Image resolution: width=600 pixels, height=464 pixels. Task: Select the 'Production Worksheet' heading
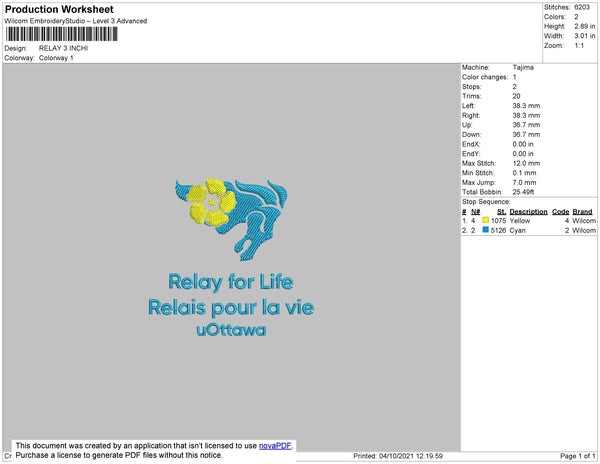click(59, 9)
